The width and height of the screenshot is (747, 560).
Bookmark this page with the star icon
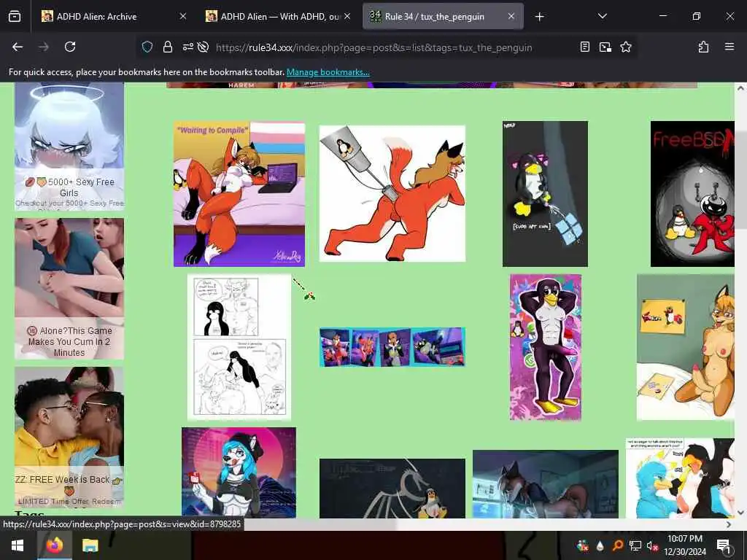pos(625,47)
